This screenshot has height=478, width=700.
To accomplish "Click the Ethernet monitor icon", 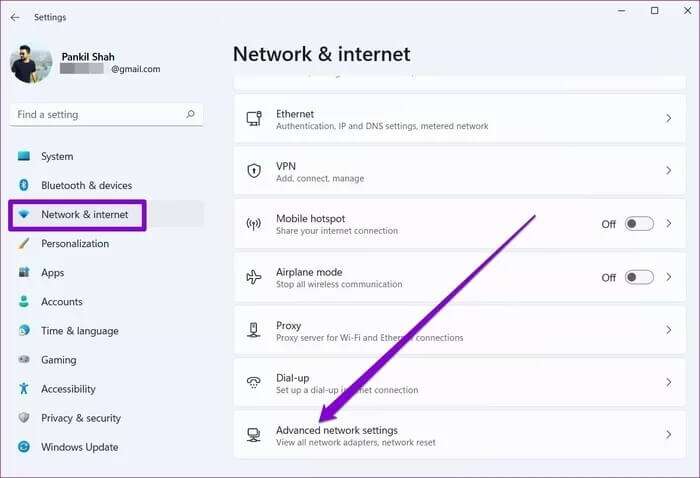I will (254, 119).
